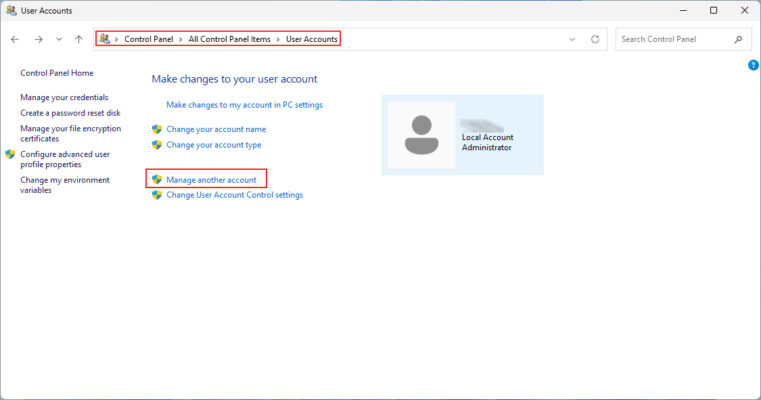Click the Refresh button in address bar

click(x=595, y=39)
